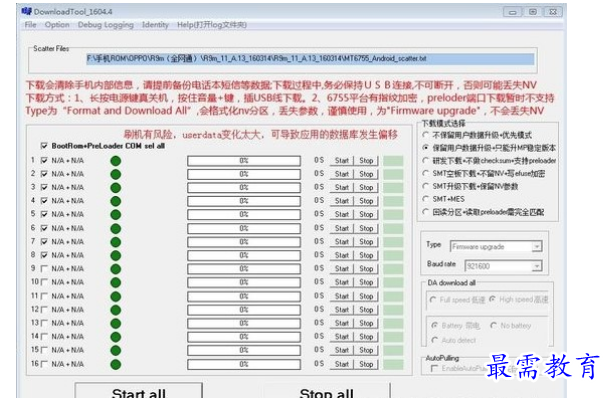Click Start button for row 7

point(342,242)
